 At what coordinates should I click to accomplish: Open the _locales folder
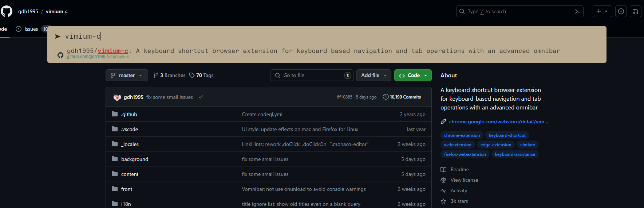click(130, 144)
